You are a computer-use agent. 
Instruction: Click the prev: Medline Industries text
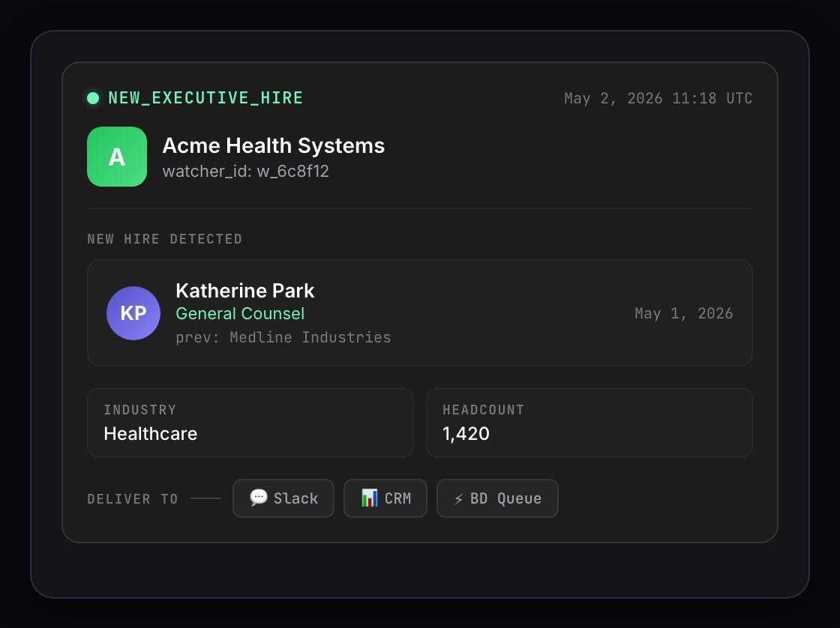(283, 337)
